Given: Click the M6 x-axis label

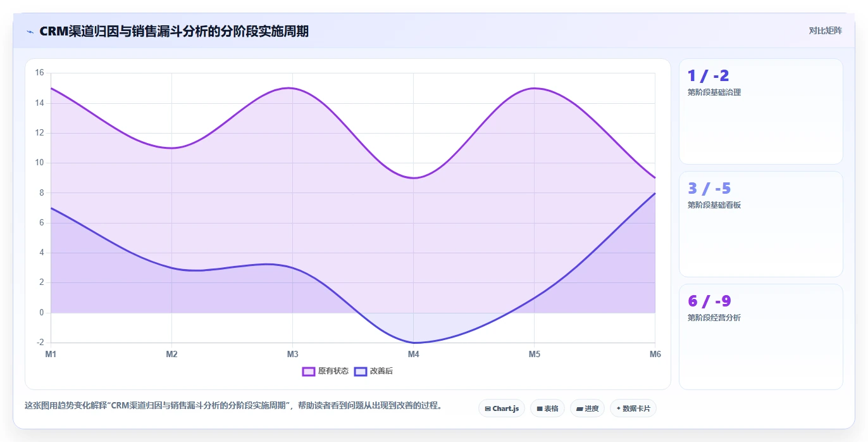Looking at the screenshot, I should click(x=655, y=354).
